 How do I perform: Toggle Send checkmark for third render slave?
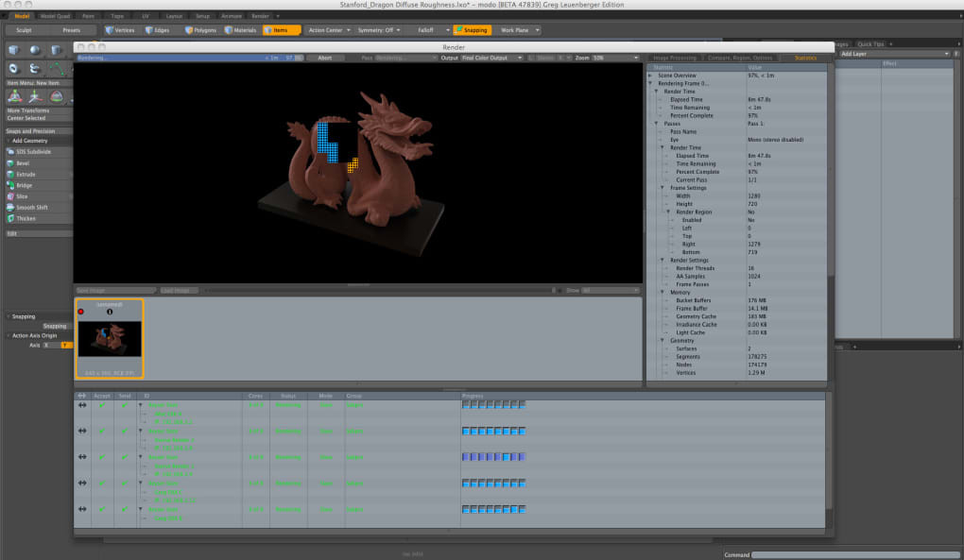point(125,457)
